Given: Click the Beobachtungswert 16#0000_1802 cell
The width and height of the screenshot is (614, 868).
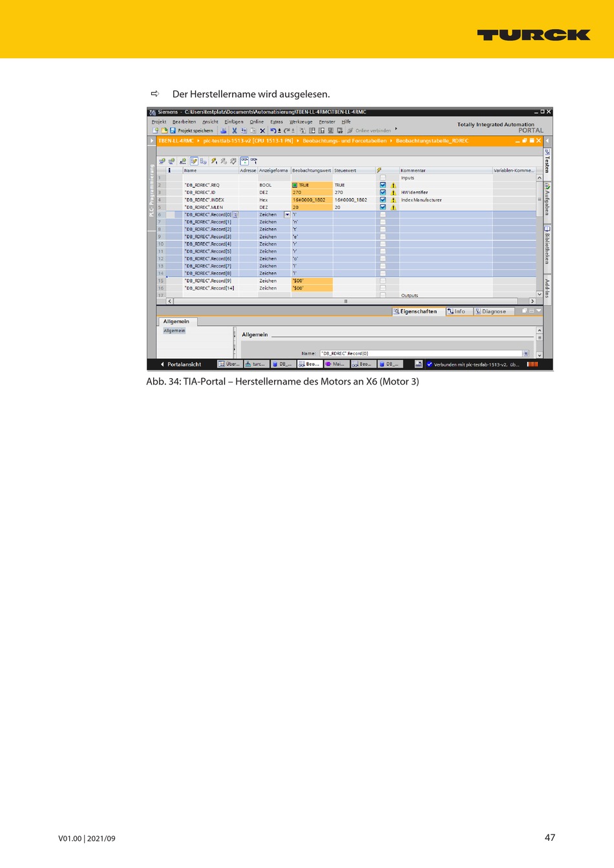Looking at the screenshot, I should click(x=312, y=200).
